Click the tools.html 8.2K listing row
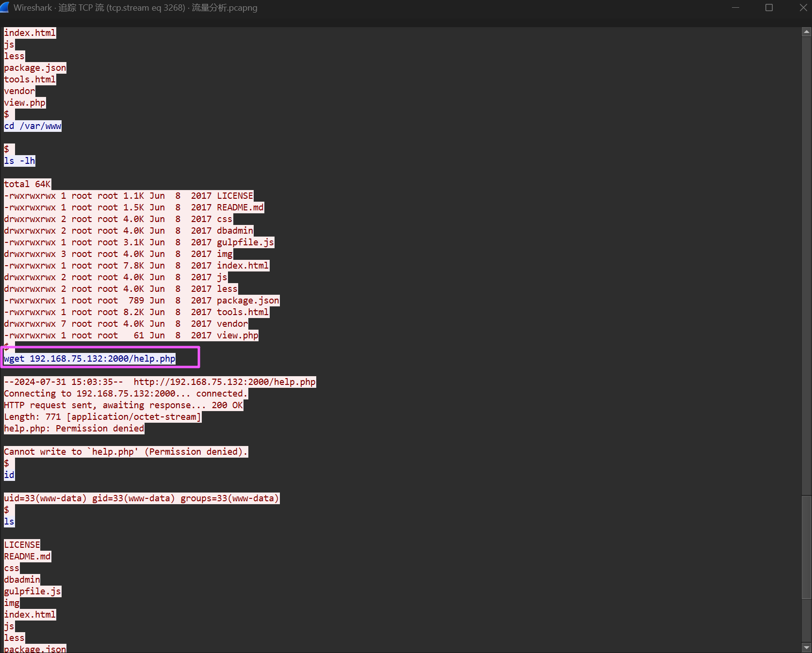The image size is (812, 653). tap(137, 312)
